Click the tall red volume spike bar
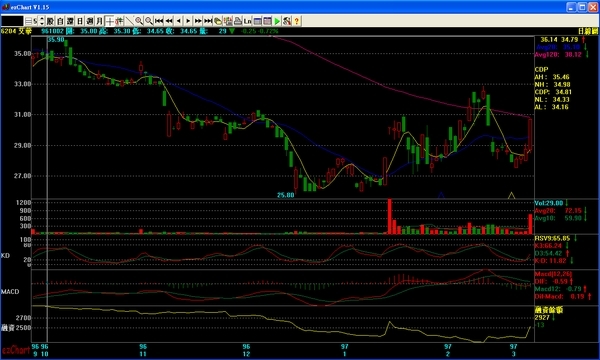Image resolution: width=600 pixels, height=360 pixels. pyautogui.click(x=390, y=216)
